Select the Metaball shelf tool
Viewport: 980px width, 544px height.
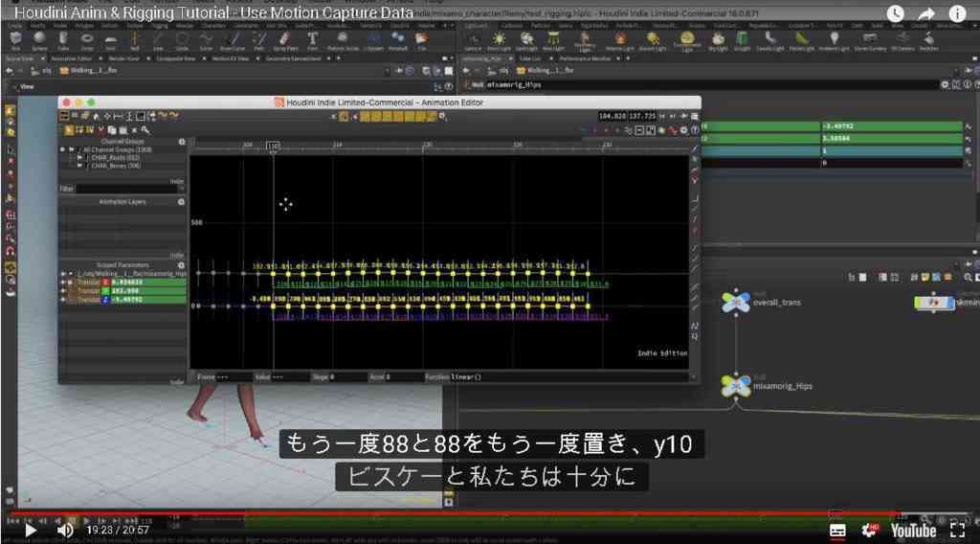click(x=398, y=39)
